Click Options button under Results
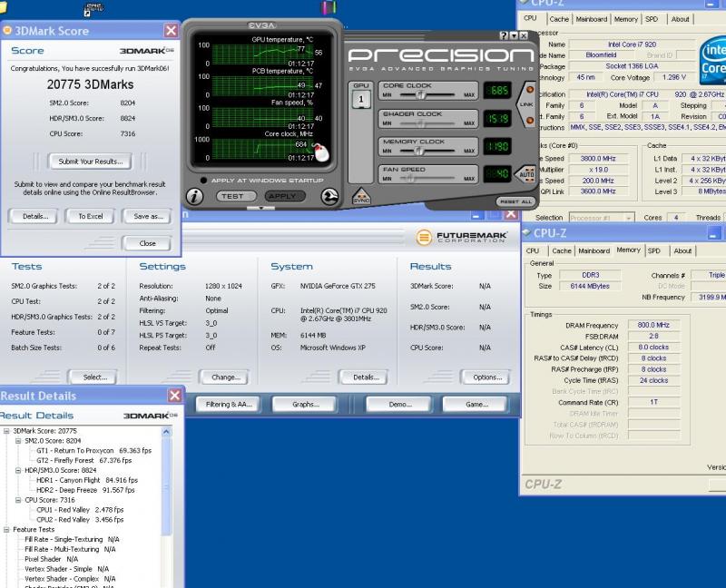Image resolution: width=726 pixels, height=588 pixels. coord(487,377)
